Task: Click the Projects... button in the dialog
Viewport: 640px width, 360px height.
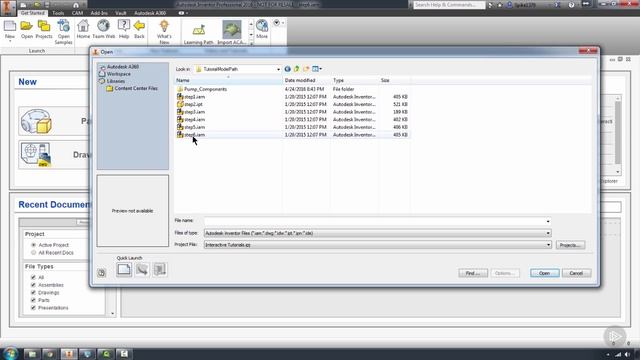Action: pyautogui.click(x=570, y=245)
